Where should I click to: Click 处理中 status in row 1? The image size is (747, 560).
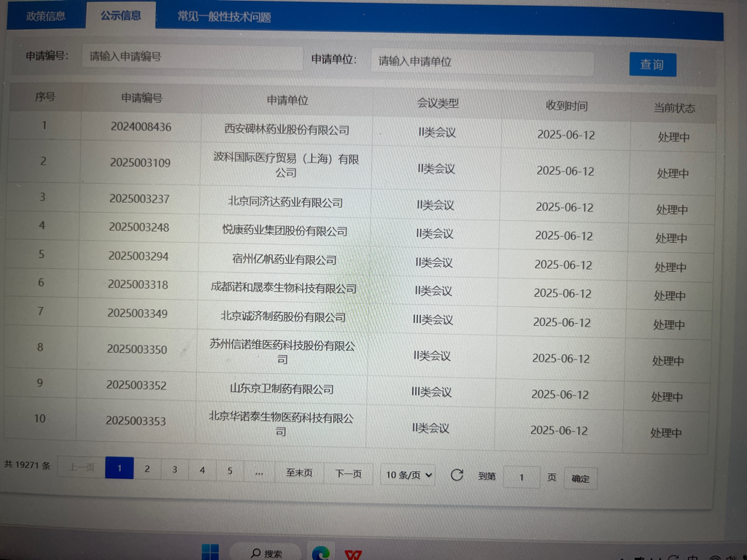673,137
